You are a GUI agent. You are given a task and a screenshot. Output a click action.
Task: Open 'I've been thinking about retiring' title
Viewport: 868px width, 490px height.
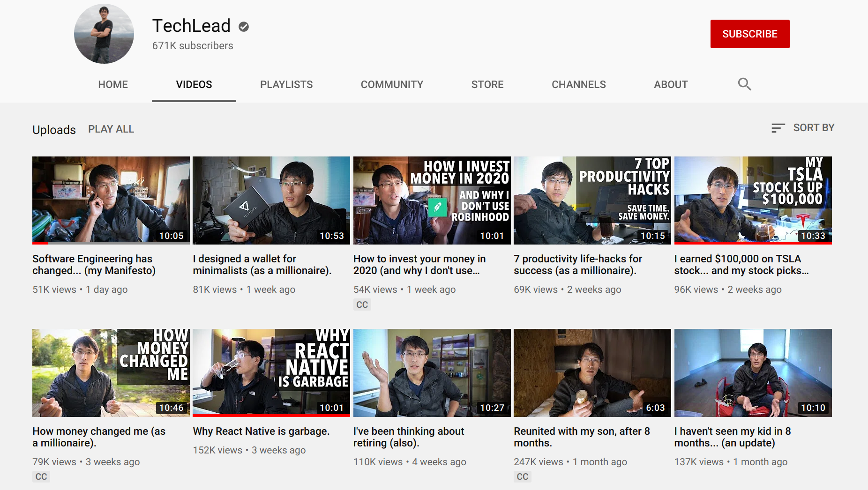pyautogui.click(x=409, y=437)
